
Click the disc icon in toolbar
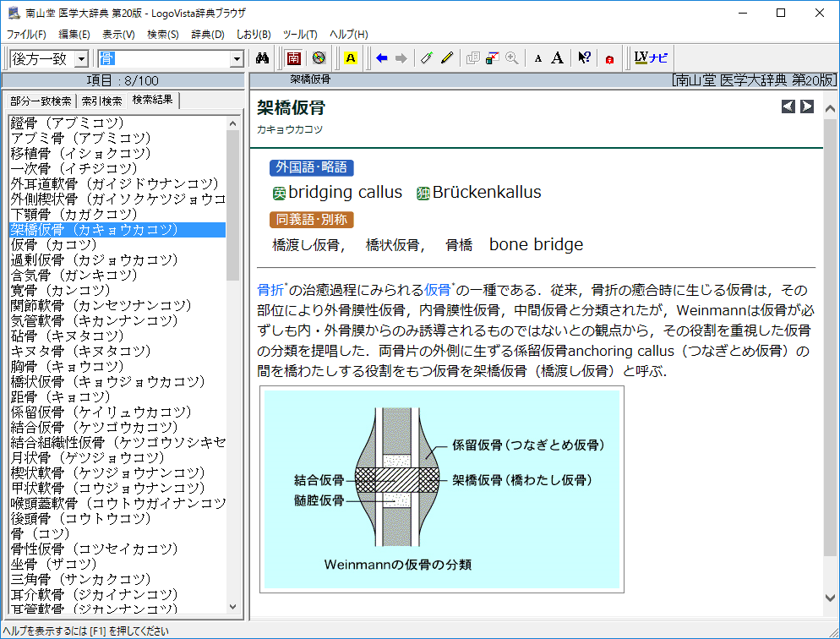tap(318, 58)
